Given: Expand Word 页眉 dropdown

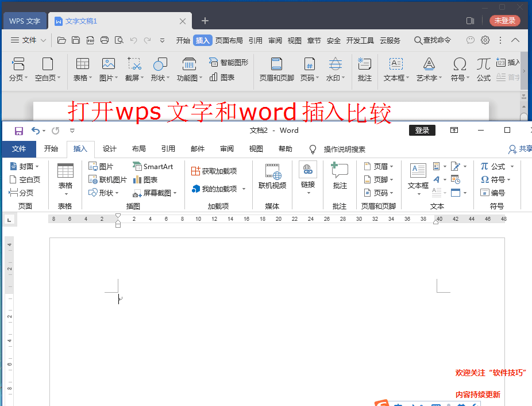Looking at the screenshot, I should point(392,166).
